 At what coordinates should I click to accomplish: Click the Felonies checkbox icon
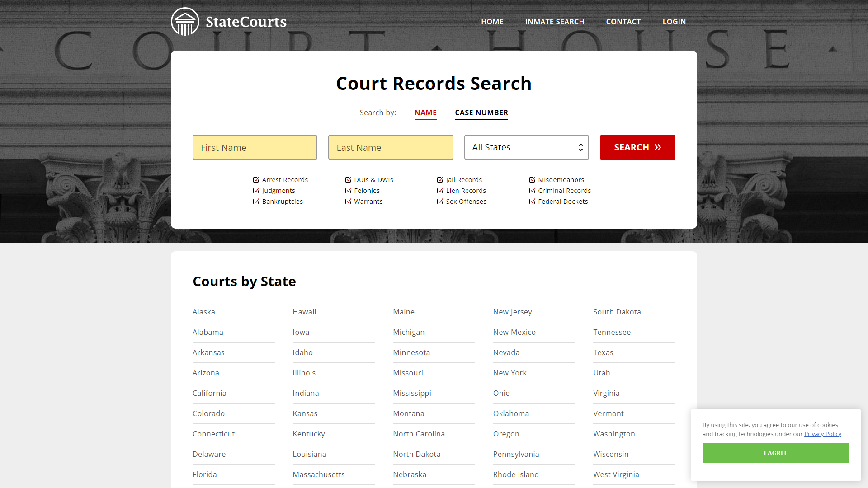[348, 190]
